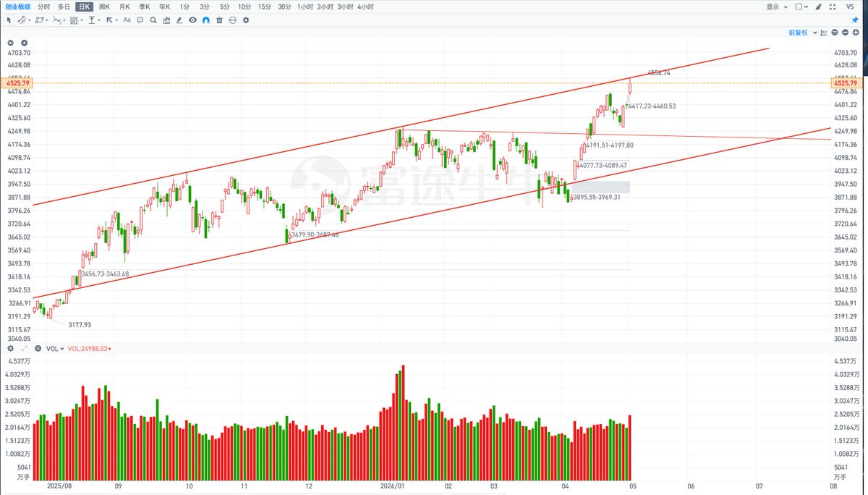The image size is (868, 495).
Task: Select the Fibonacci grid tool
Action: pyautogui.click(x=75, y=20)
